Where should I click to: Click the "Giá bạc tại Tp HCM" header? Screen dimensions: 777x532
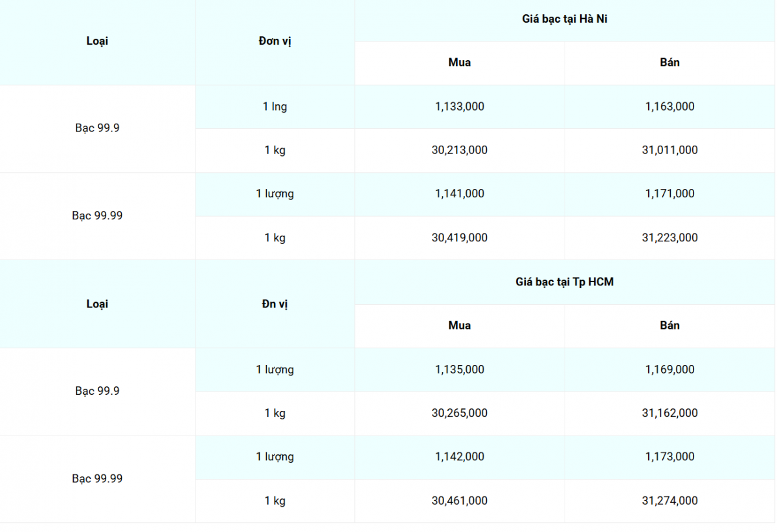click(x=565, y=282)
